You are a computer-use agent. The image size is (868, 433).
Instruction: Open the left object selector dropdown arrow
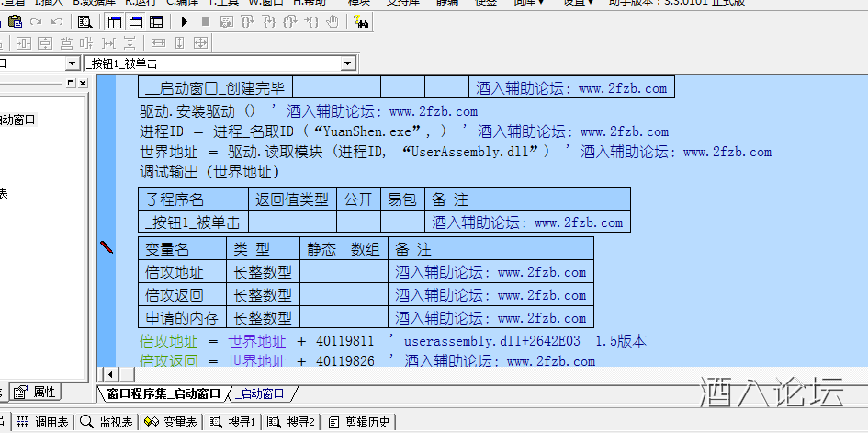click(73, 63)
